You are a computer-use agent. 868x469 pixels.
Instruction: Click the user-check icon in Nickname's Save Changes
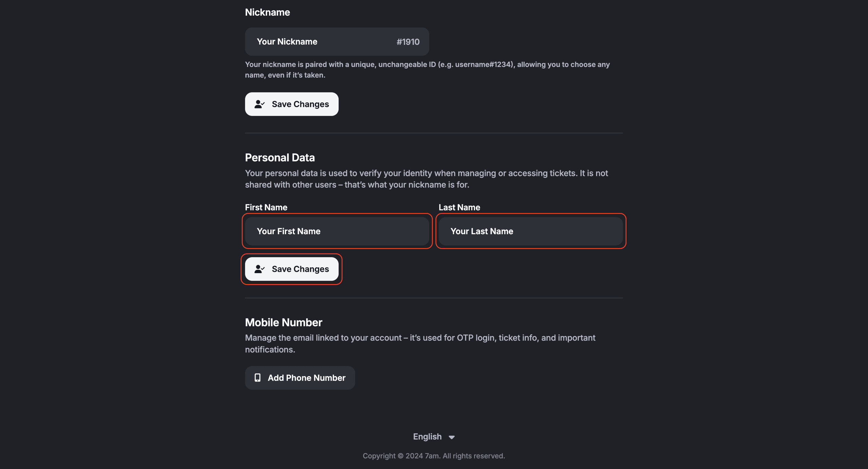click(x=259, y=104)
